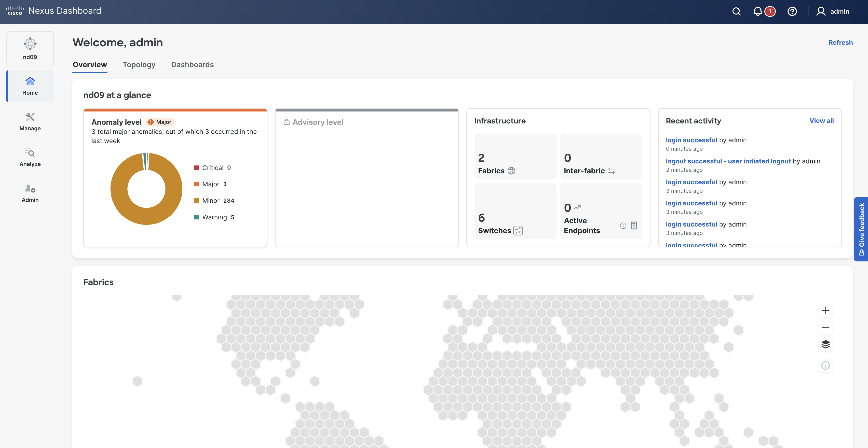Screen dimensions: 868x448
Task: Switch to the Topology tab
Action: [139, 65]
